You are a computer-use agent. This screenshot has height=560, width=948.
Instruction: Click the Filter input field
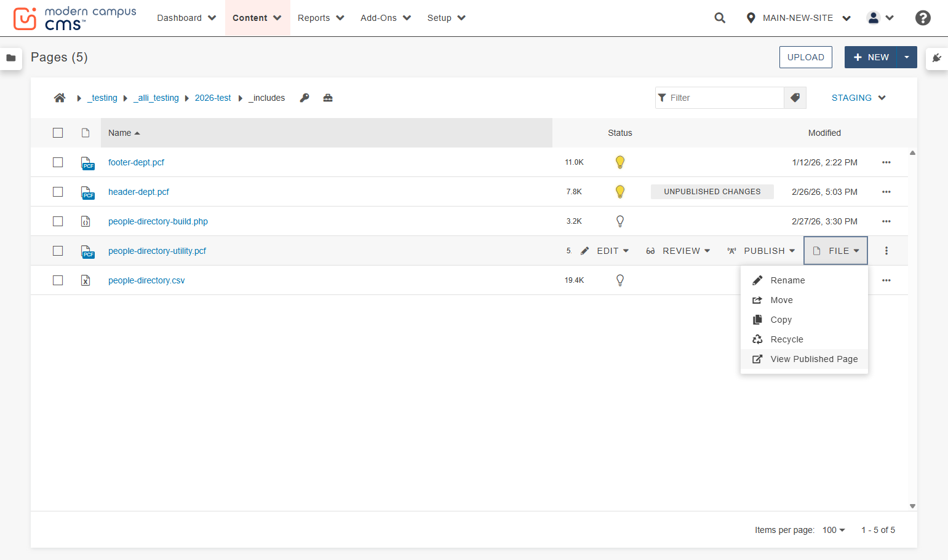click(x=720, y=98)
